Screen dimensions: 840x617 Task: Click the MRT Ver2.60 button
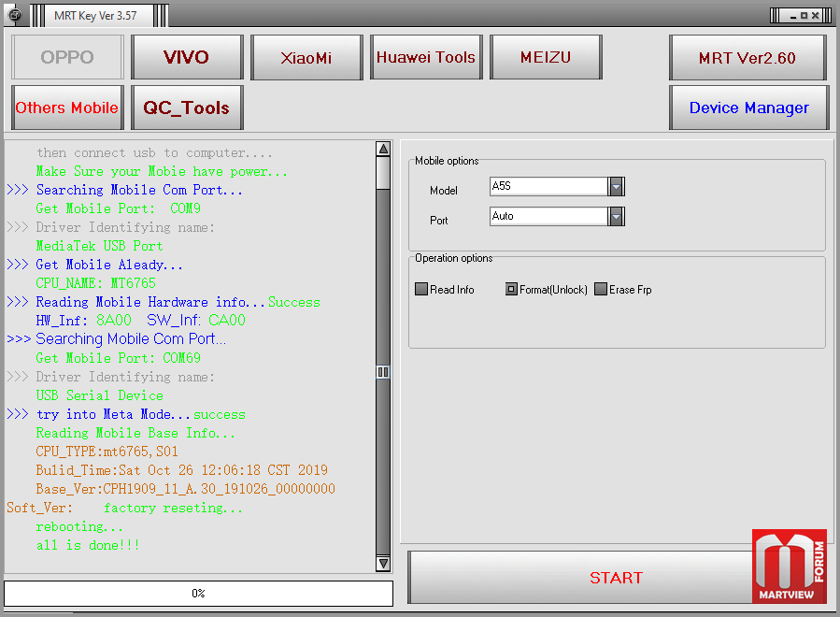point(747,58)
